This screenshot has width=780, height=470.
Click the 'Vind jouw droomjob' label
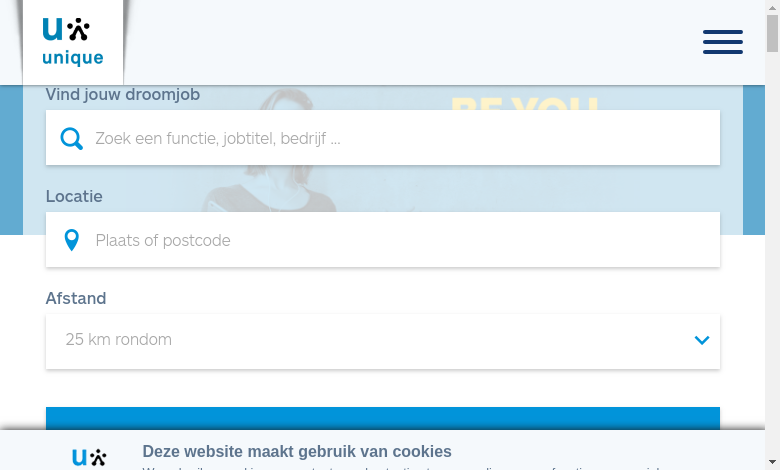coord(123,94)
